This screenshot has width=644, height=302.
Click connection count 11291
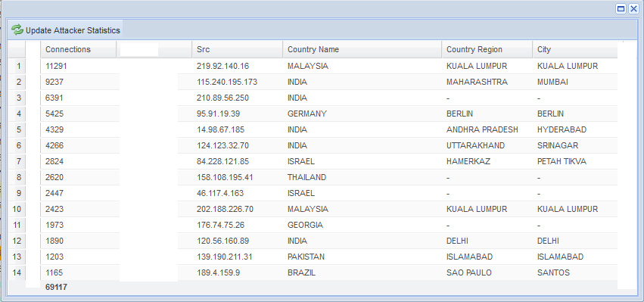(x=56, y=66)
